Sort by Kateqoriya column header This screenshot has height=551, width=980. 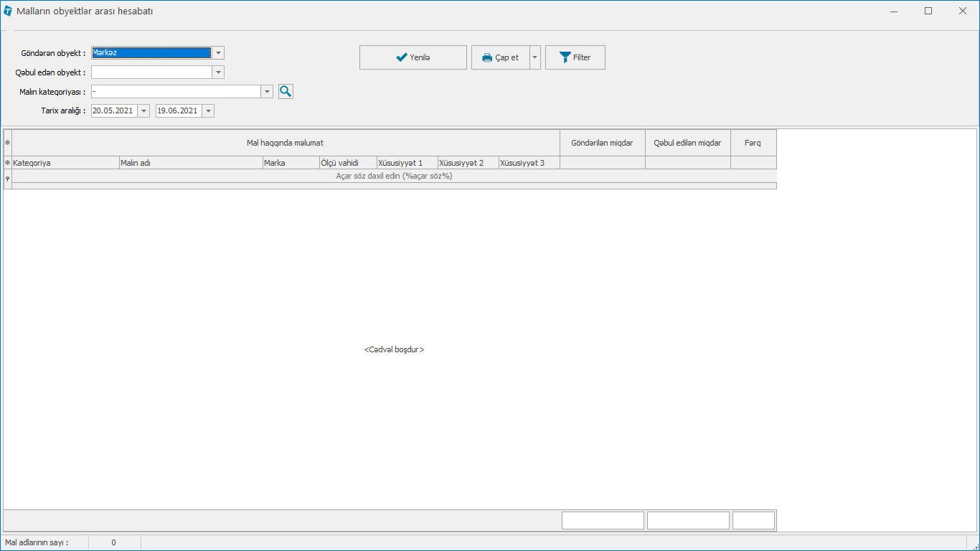pos(65,163)
